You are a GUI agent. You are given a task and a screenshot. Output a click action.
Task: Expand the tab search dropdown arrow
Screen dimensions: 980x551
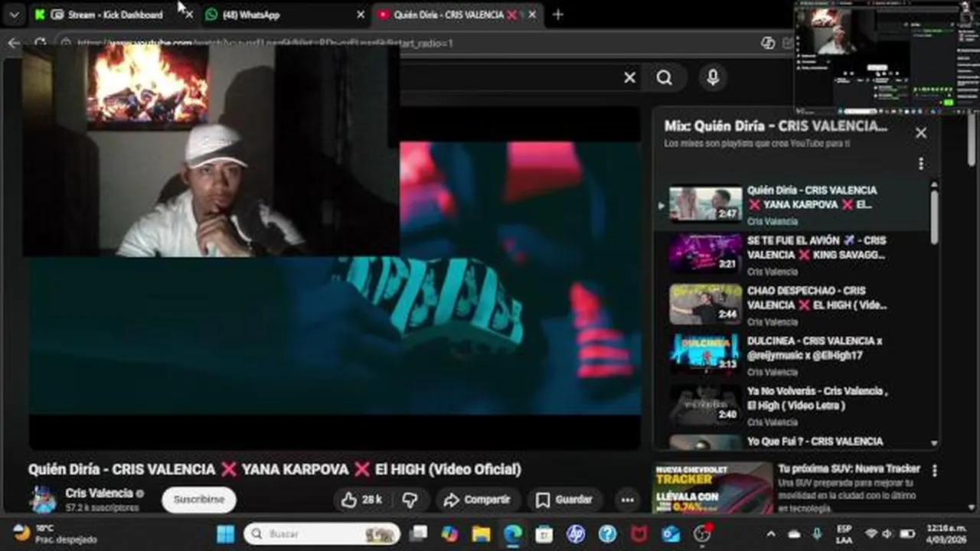pyautogui.click(x=15, y=15)
